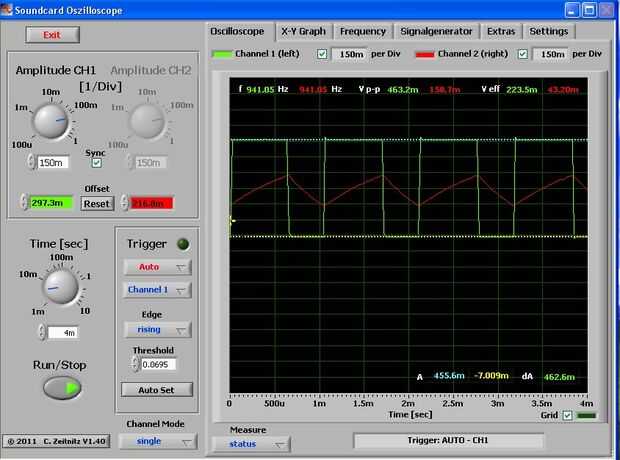Click the green Run/Stop play button
The height and width of the screenshot is (460, 620).
(x=62, y=388)
